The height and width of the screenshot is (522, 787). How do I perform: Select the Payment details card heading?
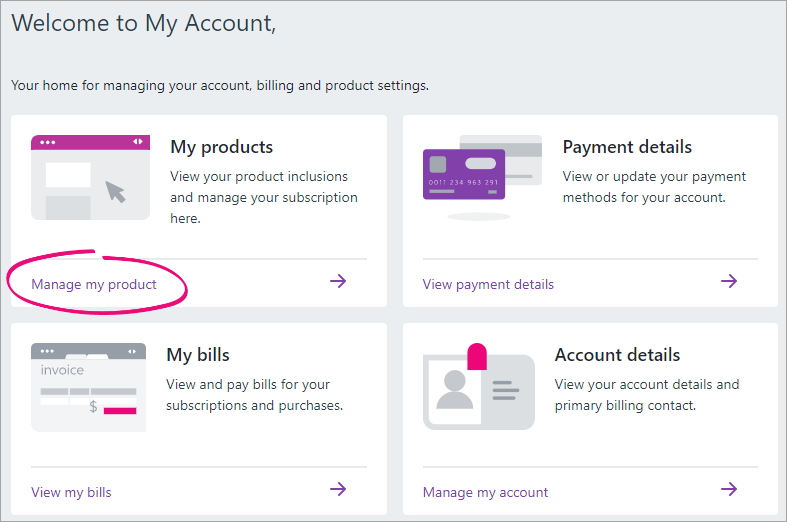[627, 147]
